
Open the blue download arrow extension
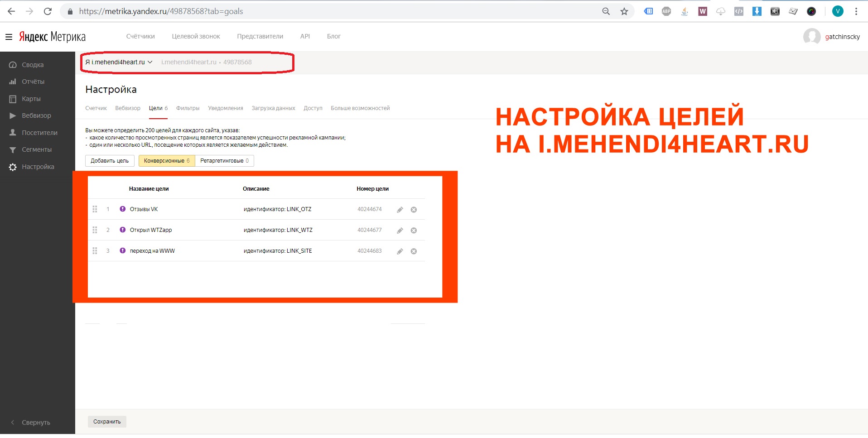click(757, 11)
